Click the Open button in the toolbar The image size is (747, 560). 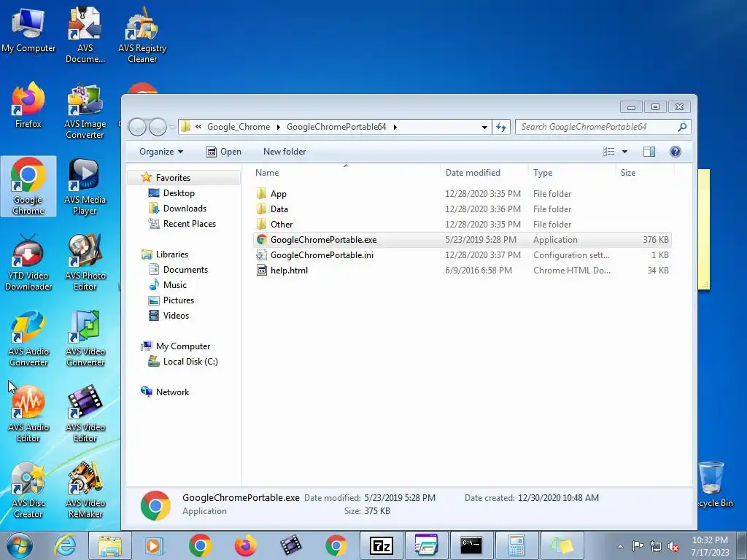[224, 152]
